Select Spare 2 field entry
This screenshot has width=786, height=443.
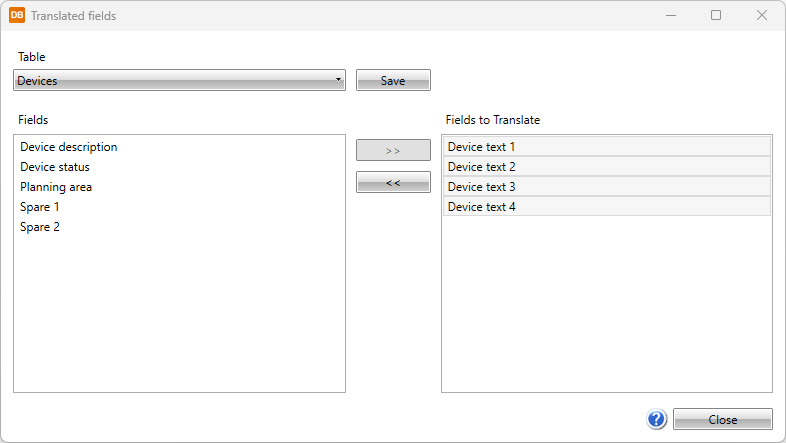click(40, 227)
